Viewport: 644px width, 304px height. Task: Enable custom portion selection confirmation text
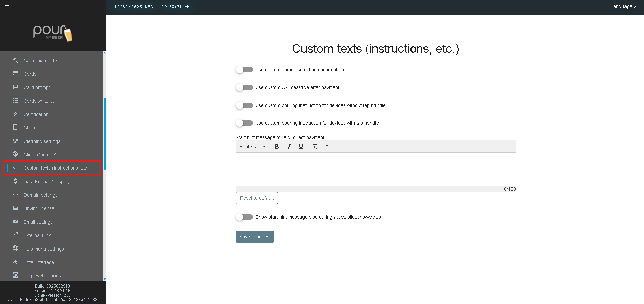(x=244, y=70)
